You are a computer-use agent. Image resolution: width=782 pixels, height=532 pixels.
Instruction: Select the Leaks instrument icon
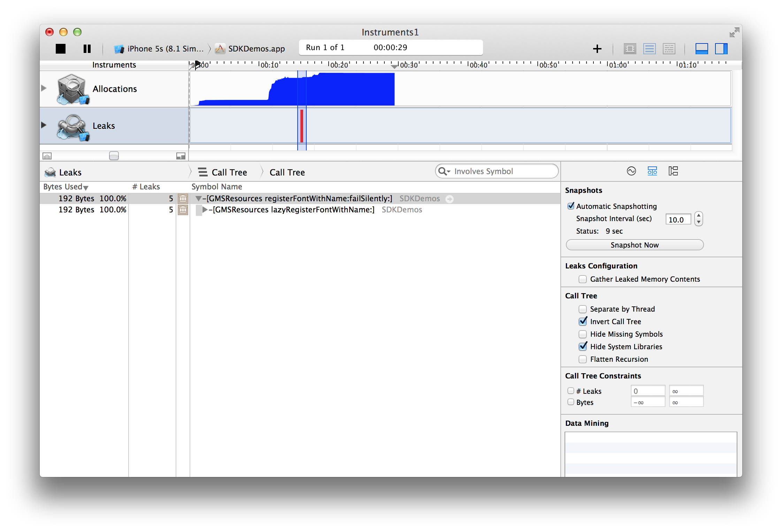(x=72, y=126)
